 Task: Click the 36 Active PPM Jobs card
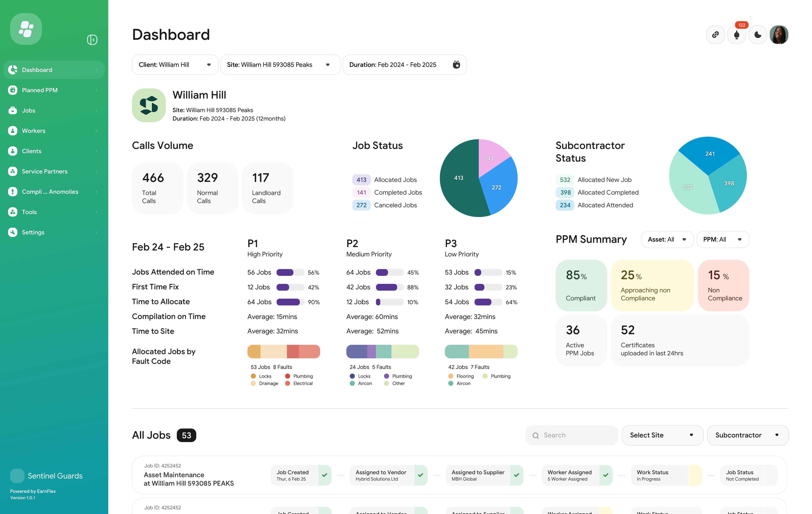[x=581, y=340]
